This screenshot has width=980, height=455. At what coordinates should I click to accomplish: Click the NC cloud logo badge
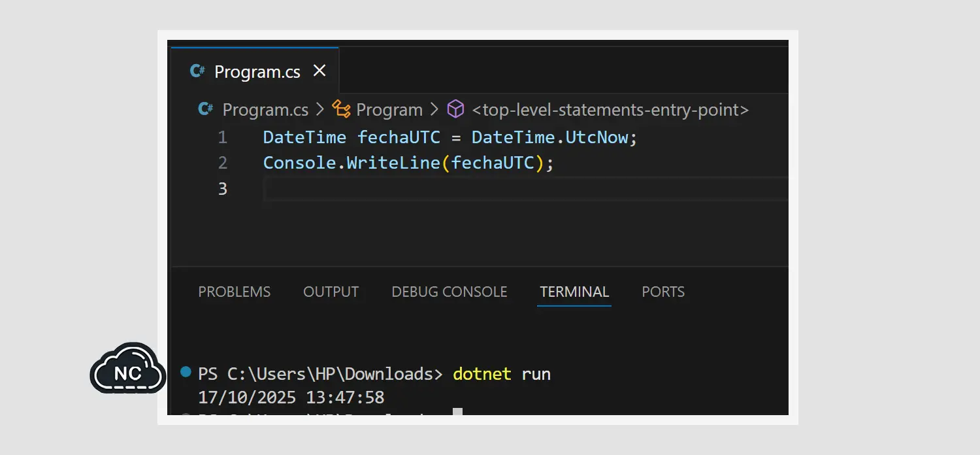tap(128, 370)
